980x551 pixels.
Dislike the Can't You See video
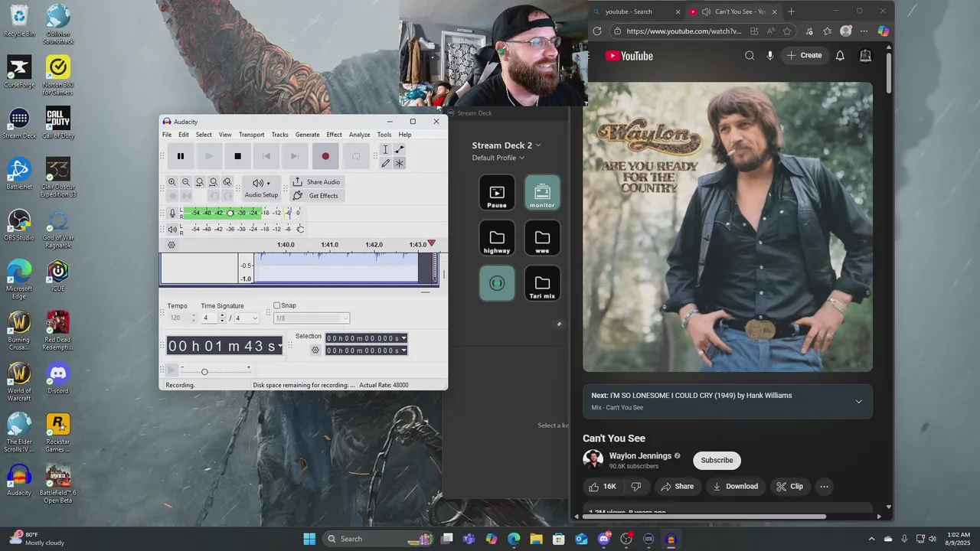tap(636, 487)
